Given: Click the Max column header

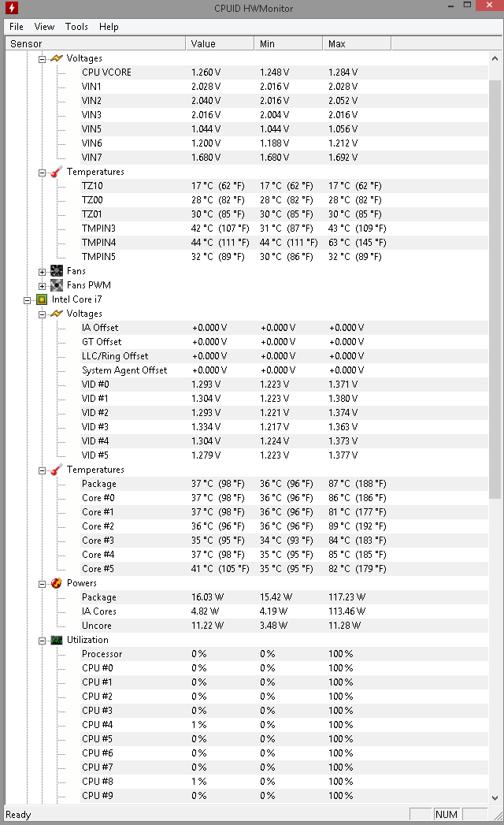Looking at the screenshot, I should [x=357, y=43].
